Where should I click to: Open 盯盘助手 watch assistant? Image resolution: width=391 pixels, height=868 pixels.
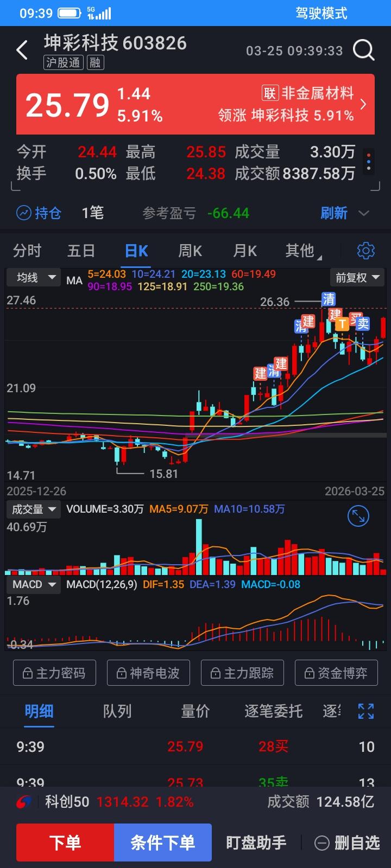[256, 843]
